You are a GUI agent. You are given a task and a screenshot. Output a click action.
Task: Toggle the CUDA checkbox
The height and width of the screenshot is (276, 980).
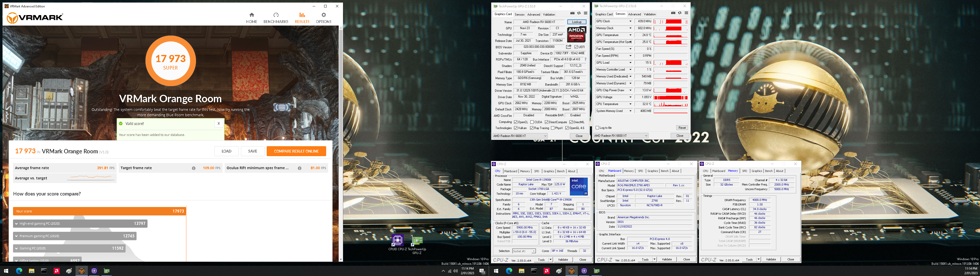point(532,122)
